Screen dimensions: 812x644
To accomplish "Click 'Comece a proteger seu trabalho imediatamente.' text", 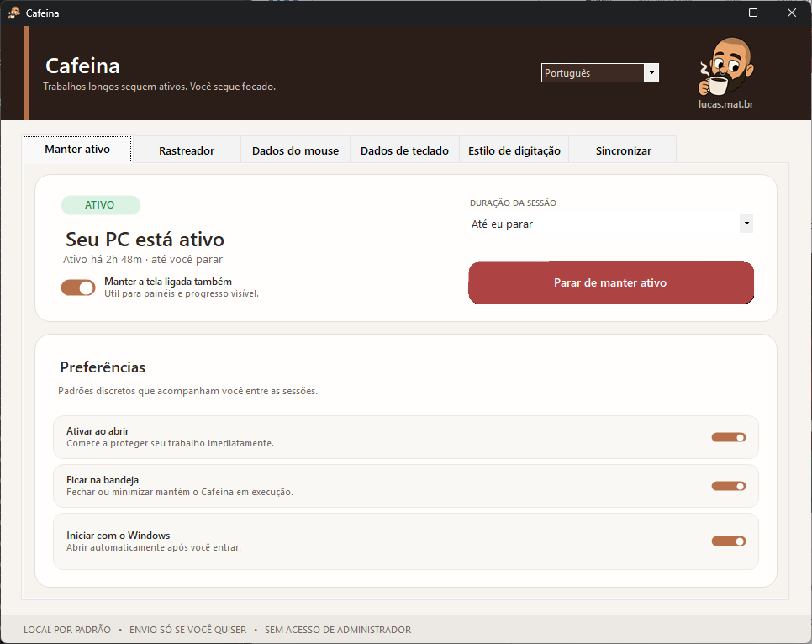I will [170, 444].
